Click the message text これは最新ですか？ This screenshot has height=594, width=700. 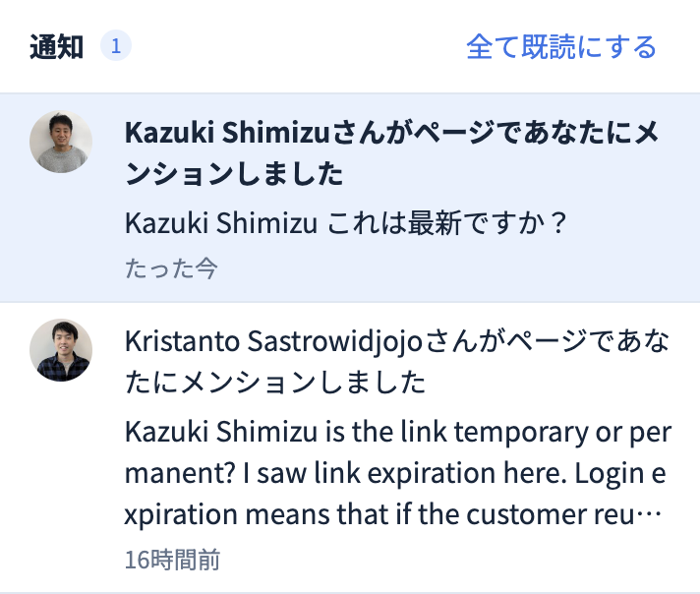[x=446, y=222]
